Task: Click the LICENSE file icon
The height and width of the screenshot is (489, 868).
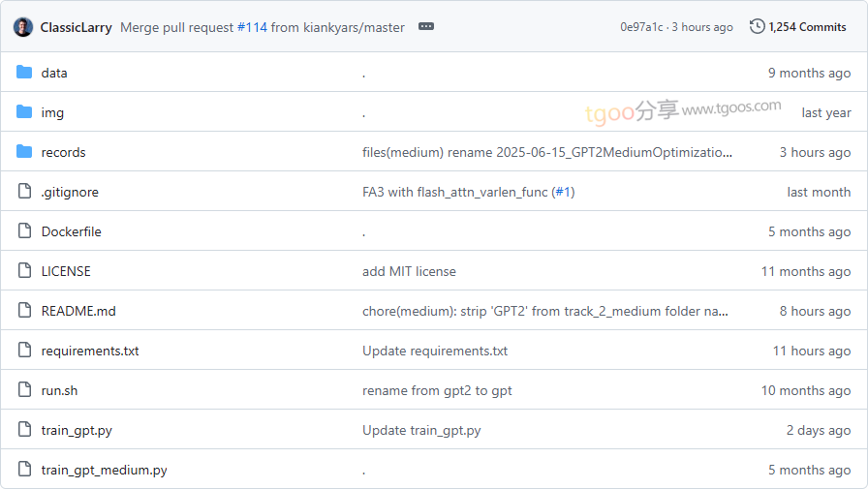Action: [x=24, y=271]
